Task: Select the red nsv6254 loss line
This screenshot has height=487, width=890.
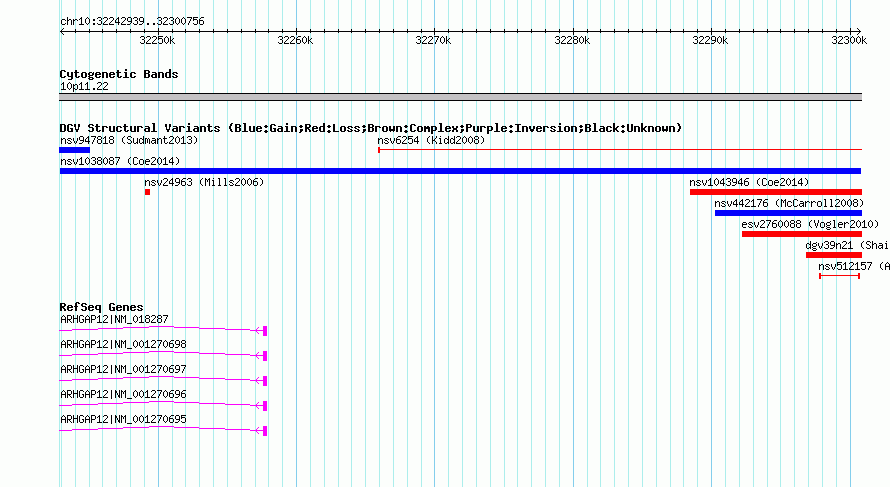Action: tap(620, 150)
